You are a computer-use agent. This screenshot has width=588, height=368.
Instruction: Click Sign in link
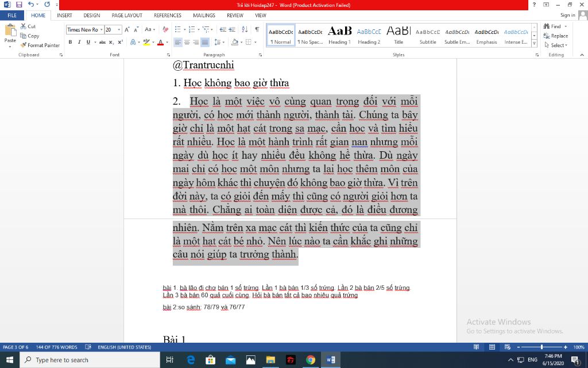pos(568,15)
